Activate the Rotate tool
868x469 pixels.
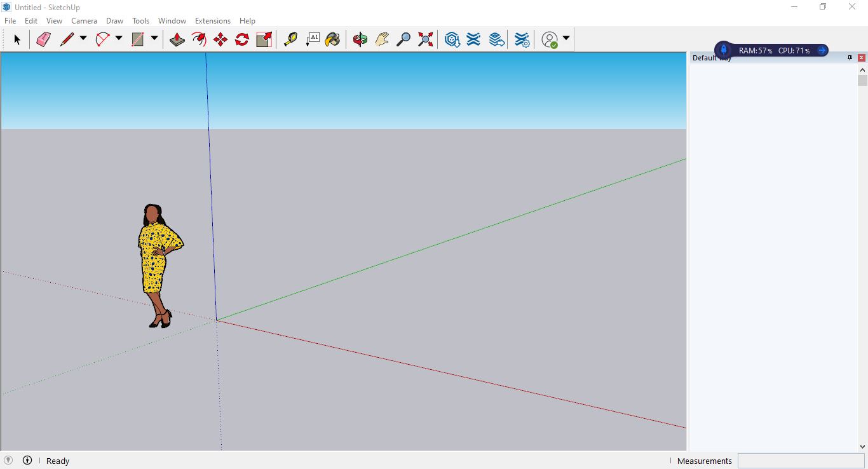pyautogui.click(x=242, y=39)
